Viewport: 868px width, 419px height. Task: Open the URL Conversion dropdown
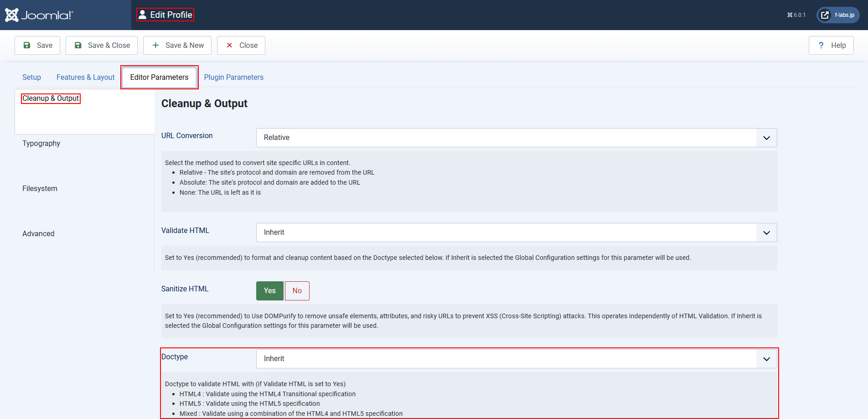pyautogui.click(x=516, y=138)
